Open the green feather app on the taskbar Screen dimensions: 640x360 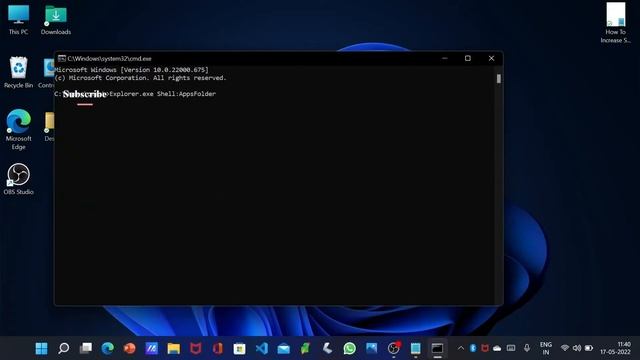click(306, 348)
